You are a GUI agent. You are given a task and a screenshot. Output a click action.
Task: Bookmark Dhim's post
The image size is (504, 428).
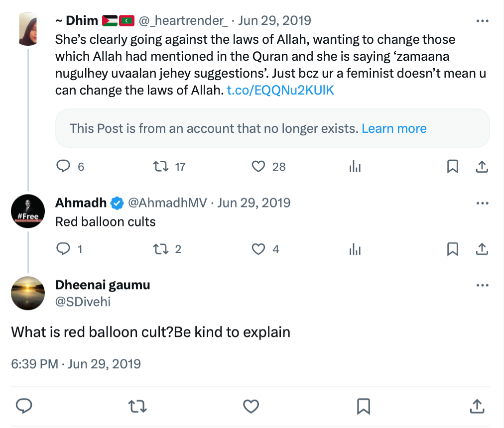[x=452, y=167]
